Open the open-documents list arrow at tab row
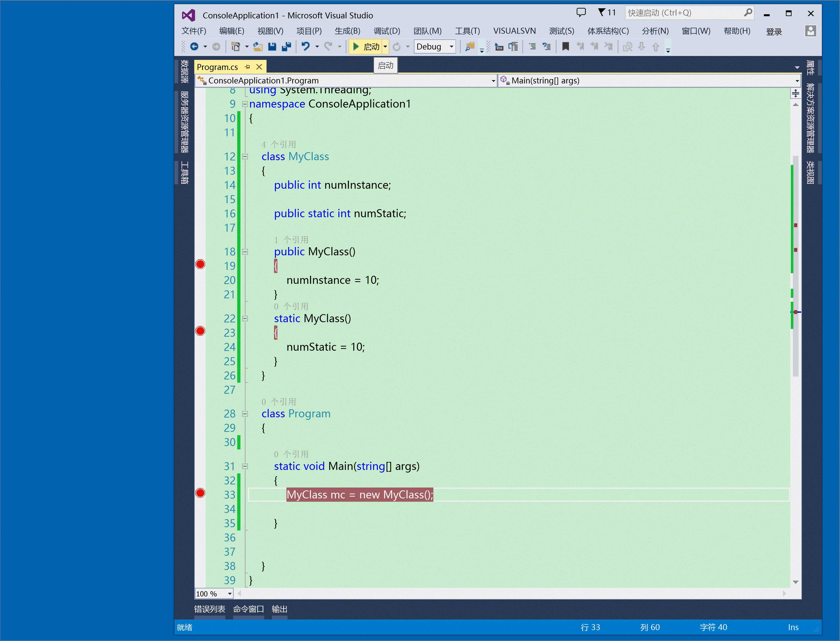This screenshot has height=641, width=840. [x=797, y=68]
